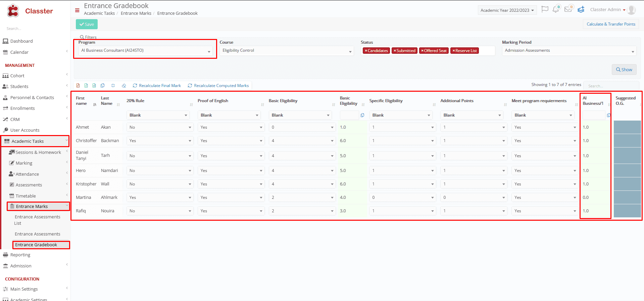The image size is (644, 301).
Task: Remove the Candidates status tag
Action: pyautogui.click(x=366, y=51)
